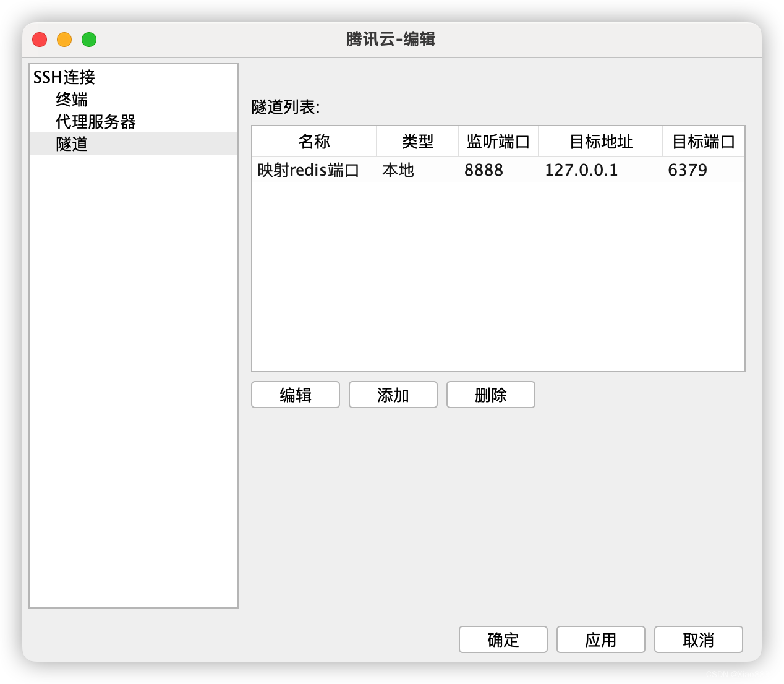Apply changes with 应用 button
The image size is (784, 684).
click(x=601, y=639)
